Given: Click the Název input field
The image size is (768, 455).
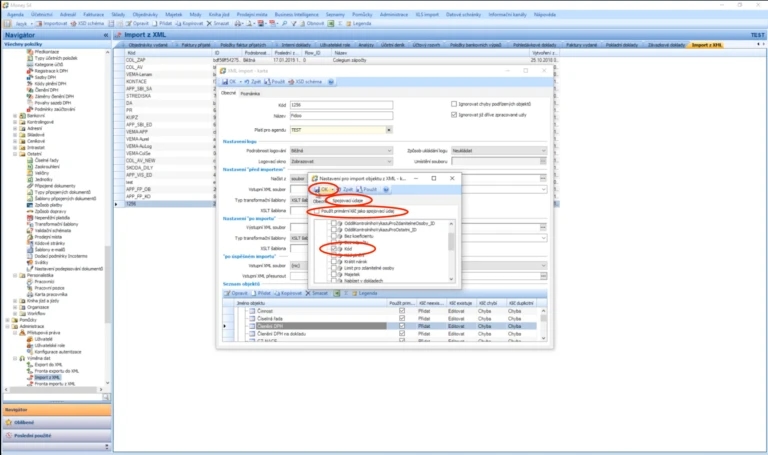Looking at the screenshot, I should [x=341, y=116].
